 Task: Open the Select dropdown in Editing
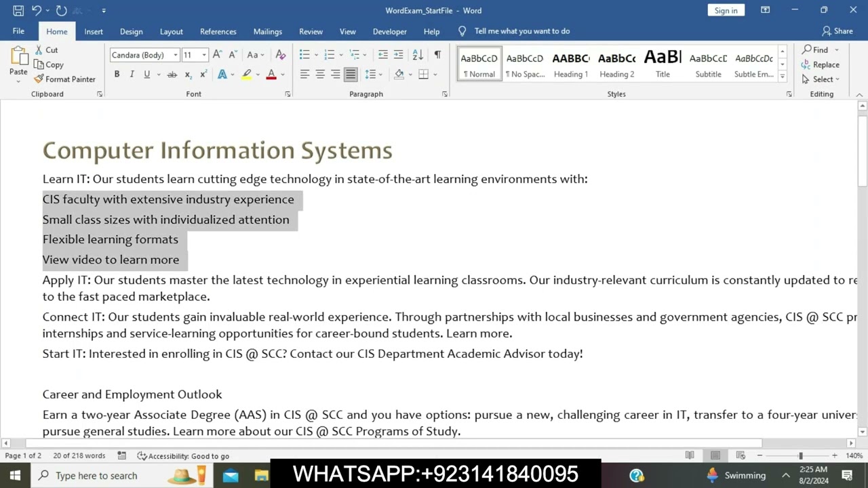pyautogui.click(x=821, y=79)
